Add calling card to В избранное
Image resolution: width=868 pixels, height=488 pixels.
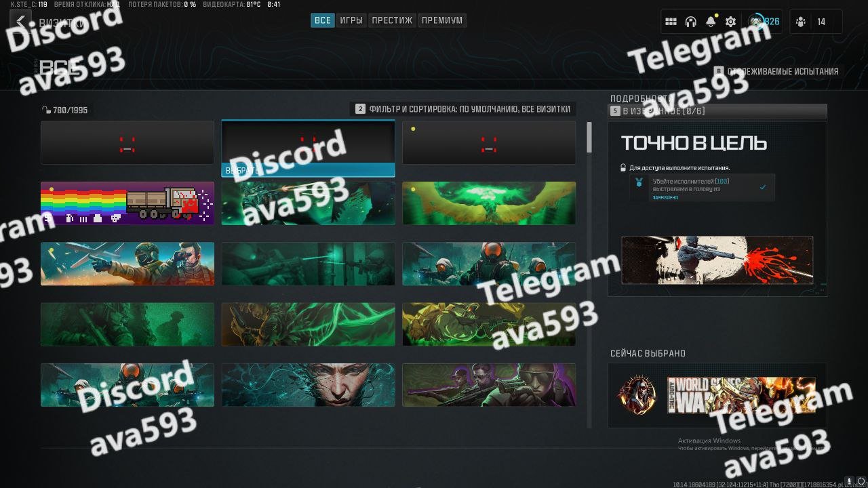click(x=717, y=110)
